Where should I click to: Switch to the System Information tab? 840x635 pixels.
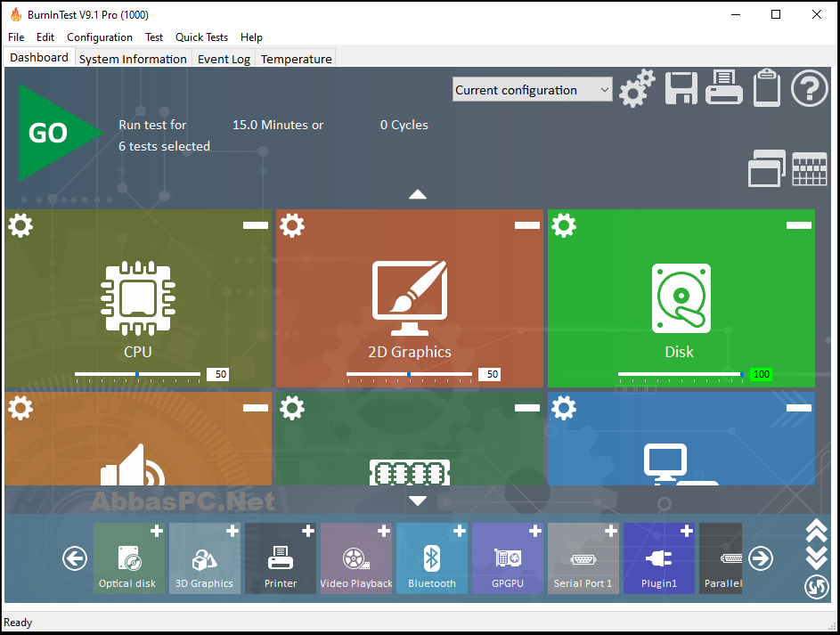133,59
